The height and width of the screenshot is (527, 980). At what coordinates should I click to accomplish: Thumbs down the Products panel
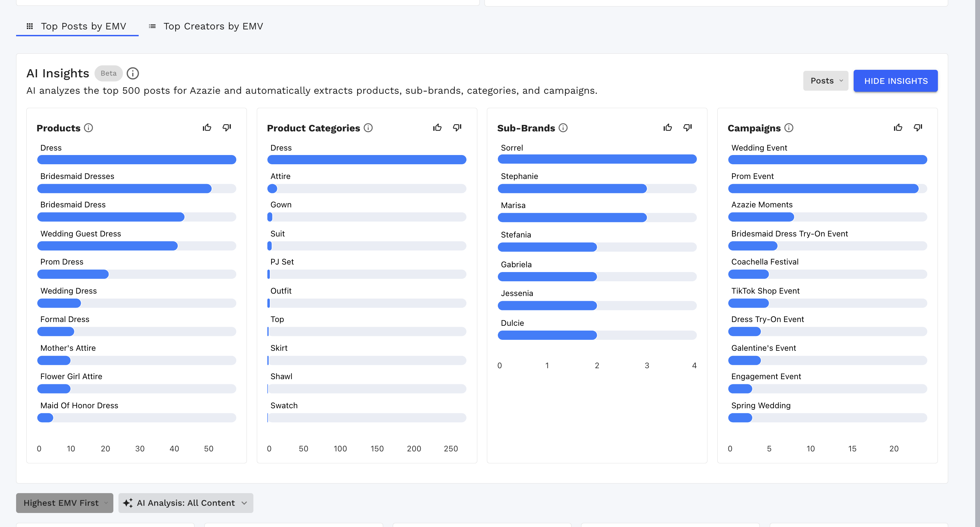coord(227,127)
